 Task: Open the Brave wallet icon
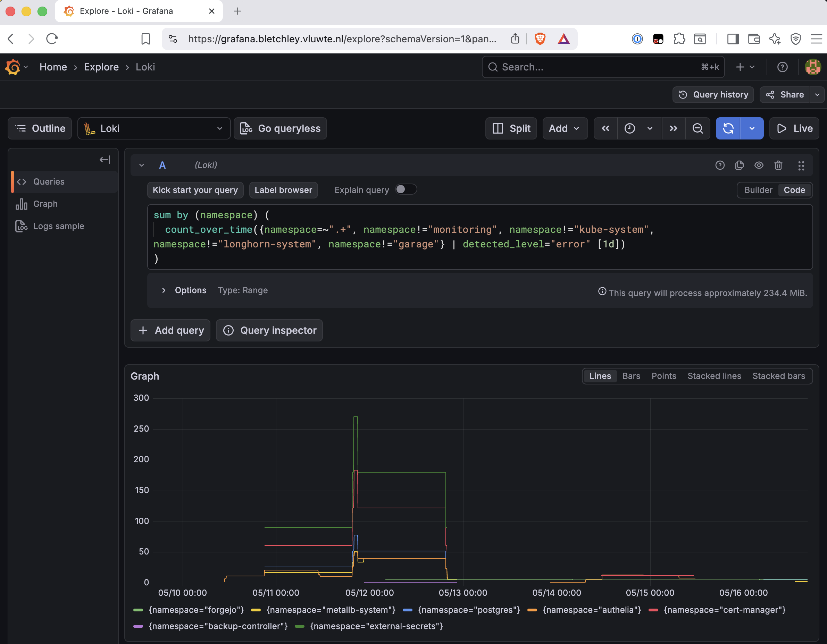[754, 39]
